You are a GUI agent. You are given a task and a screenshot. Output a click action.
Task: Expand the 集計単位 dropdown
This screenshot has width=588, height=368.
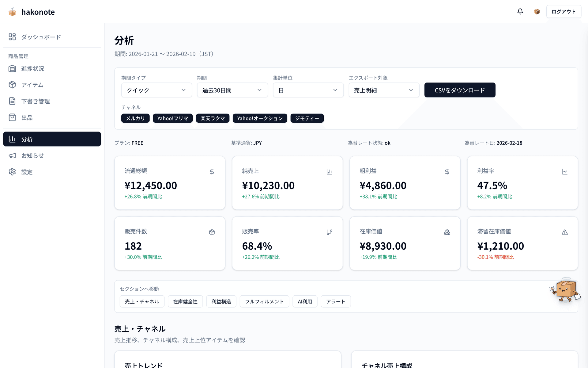click(x=308, y=90)
